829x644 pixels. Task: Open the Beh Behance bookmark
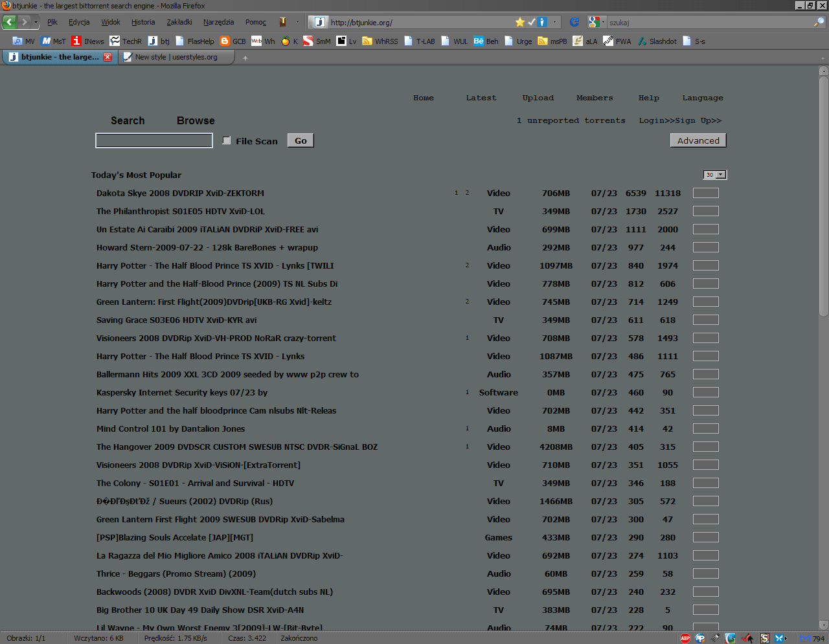click(486, 41)
